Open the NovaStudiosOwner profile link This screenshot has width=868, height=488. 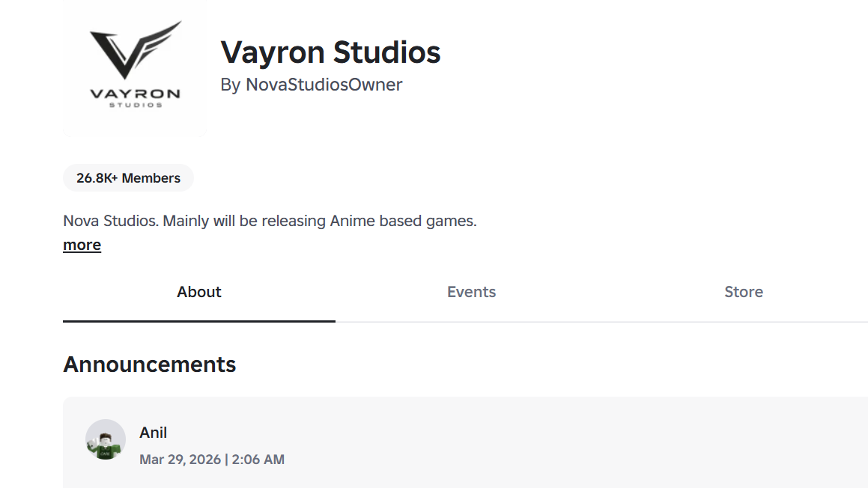(x=324, y=85)
